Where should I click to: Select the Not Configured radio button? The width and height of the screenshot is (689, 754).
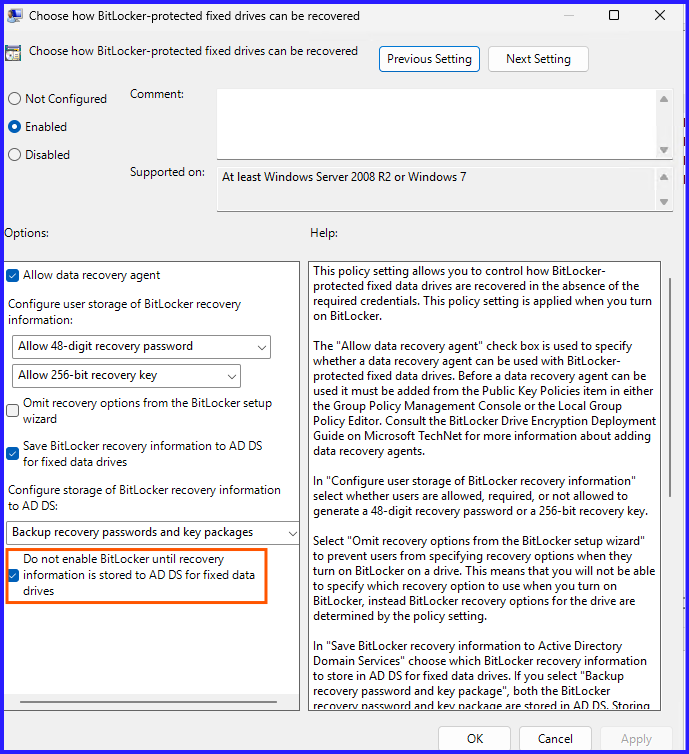pos(15,99)
